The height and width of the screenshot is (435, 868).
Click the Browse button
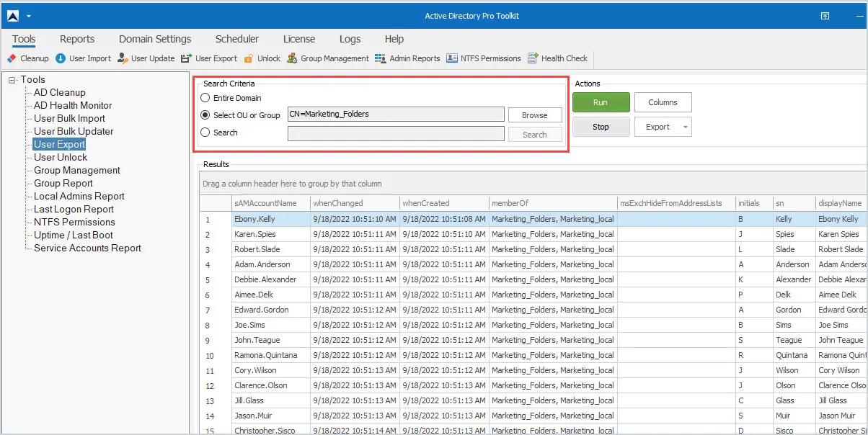click(535, 115)
